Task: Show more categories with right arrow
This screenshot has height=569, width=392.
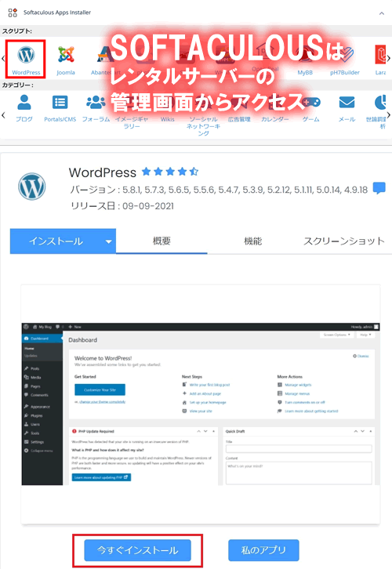Action: pos(389,115)
